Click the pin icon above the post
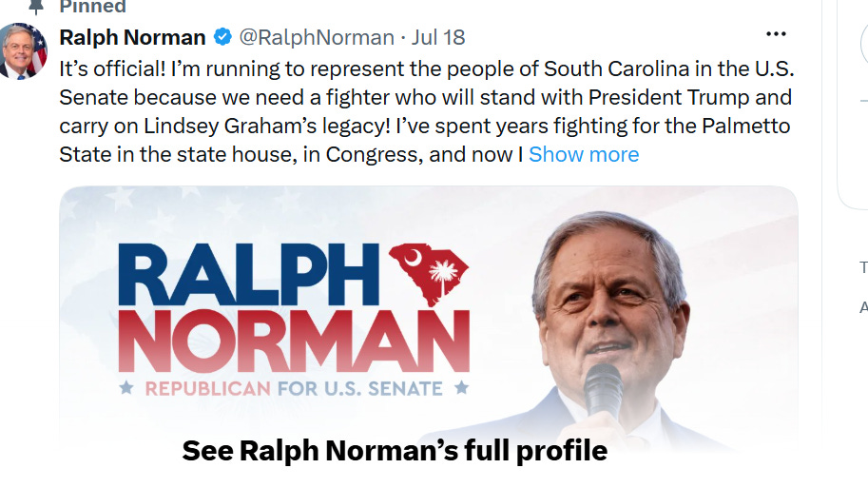The height and width of the screenshot is (488, 868). (35, 6)
